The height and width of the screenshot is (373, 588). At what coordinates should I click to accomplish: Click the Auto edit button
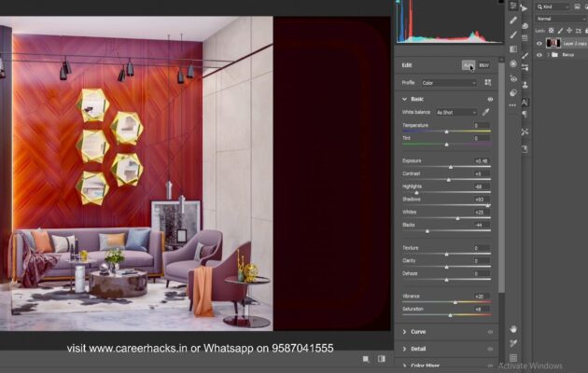(x=467, y=65)
